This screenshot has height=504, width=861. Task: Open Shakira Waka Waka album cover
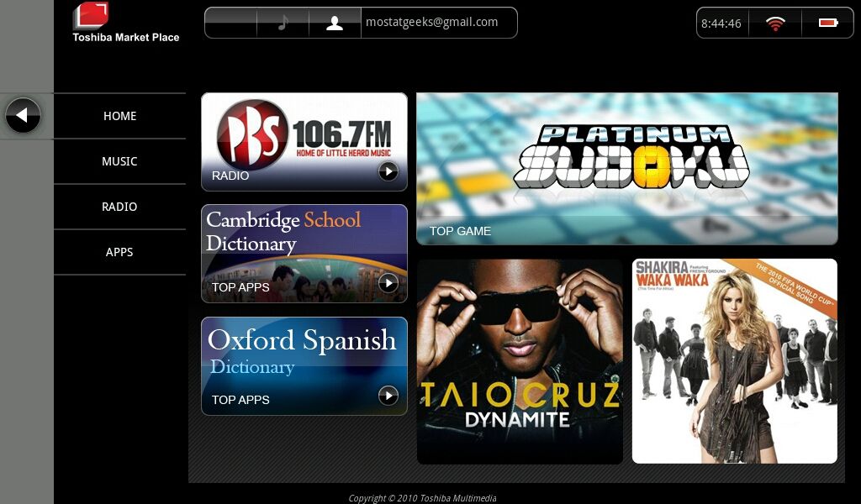[735, 361]
